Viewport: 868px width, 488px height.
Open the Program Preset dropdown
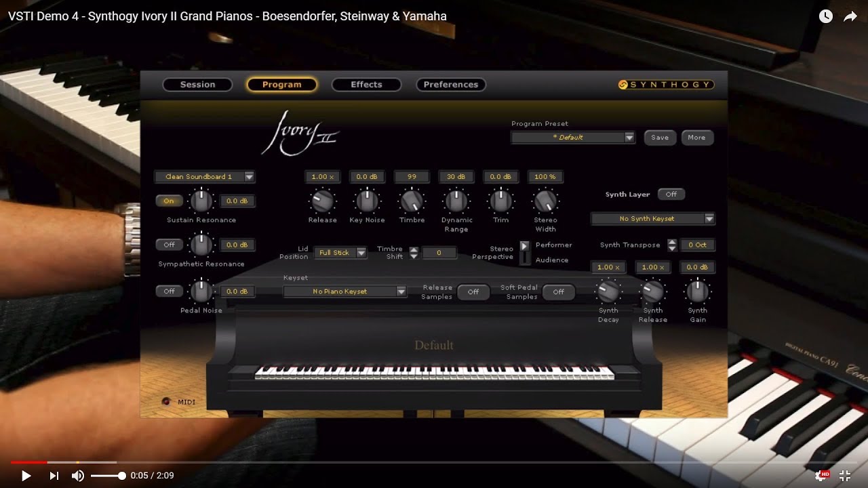coord(573,137)
